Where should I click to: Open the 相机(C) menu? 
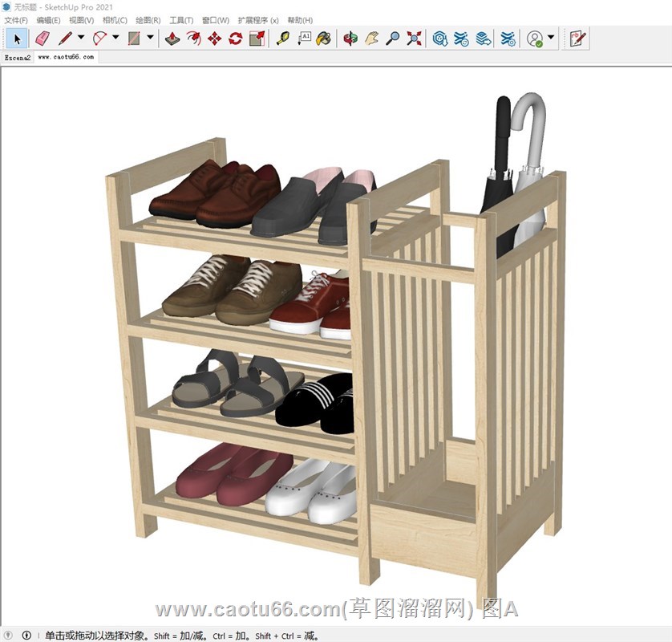(115, 20)
